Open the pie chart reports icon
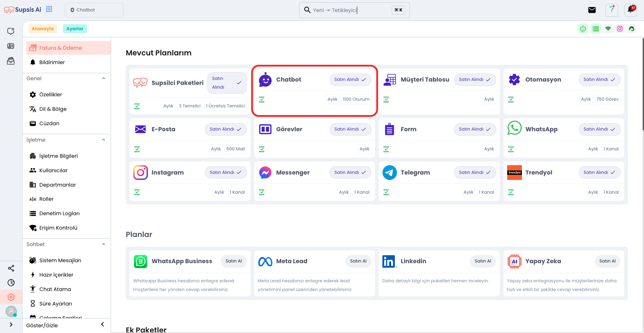The height and width of the screenshot is (333, 644). click(x=11, y=283)
